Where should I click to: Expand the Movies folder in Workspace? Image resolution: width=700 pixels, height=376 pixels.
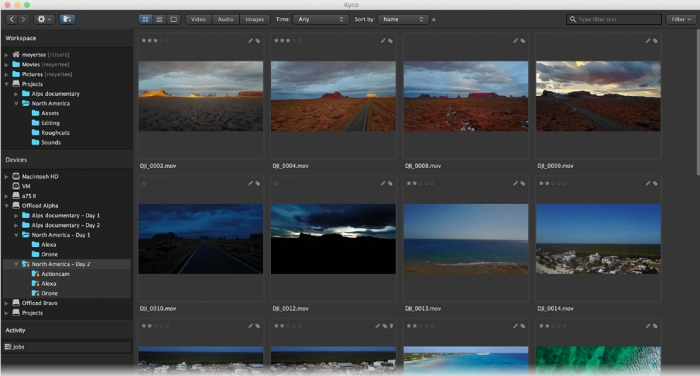[6, 65]
